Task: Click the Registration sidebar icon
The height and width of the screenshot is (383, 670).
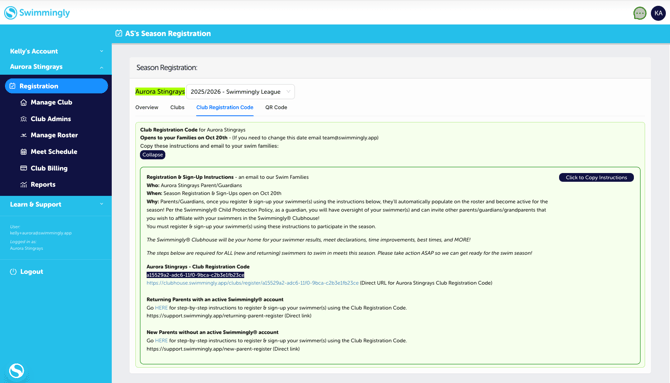Action: click(x=12, y=86)
